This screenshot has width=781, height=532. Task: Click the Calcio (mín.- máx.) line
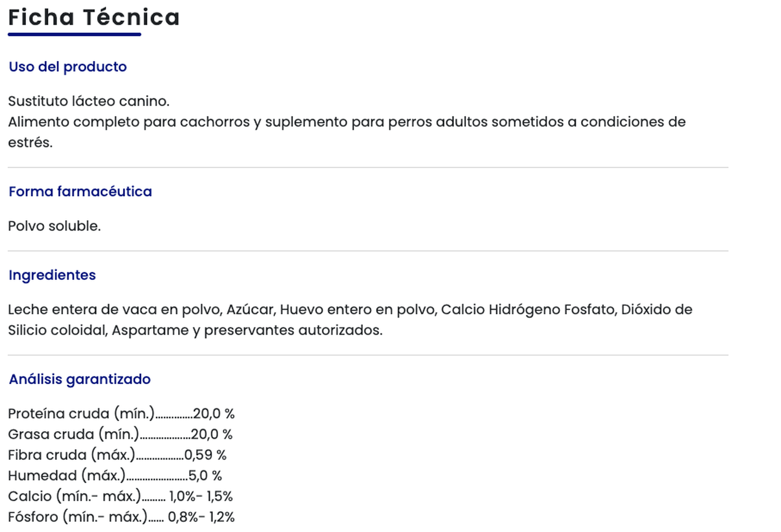coord(120,496)
